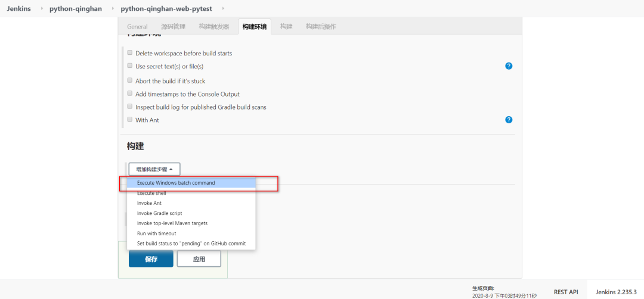The width and height of the screenshot is (644, 299).
Task: Open the 源码管理 tab
Action: click(173, 27)
